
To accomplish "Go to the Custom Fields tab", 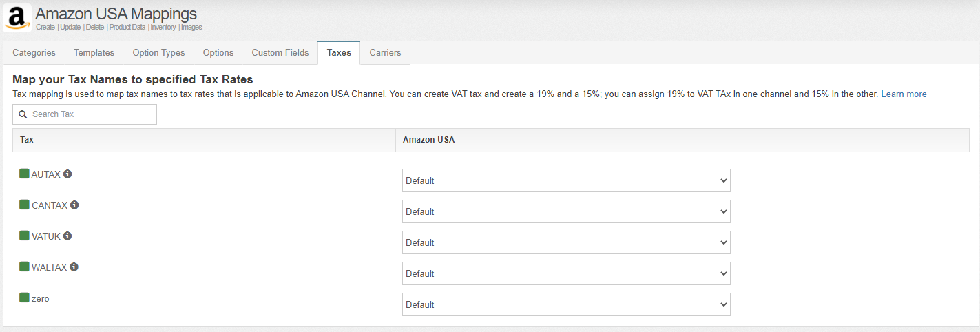I will [x=280, y=53].
